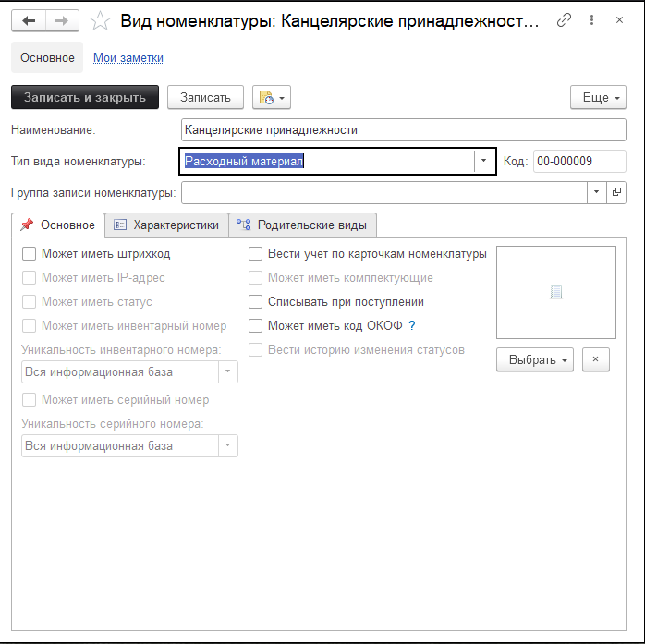Image resolution: width=645 pixels, height=644 pixels.
Task: Switch to the Основное tab with pin
Action: pos(58,225)
